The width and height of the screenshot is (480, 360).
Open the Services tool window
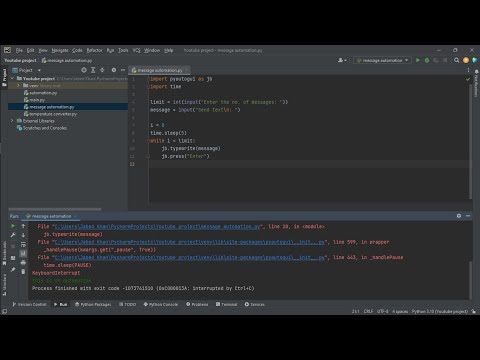[255, 304]
